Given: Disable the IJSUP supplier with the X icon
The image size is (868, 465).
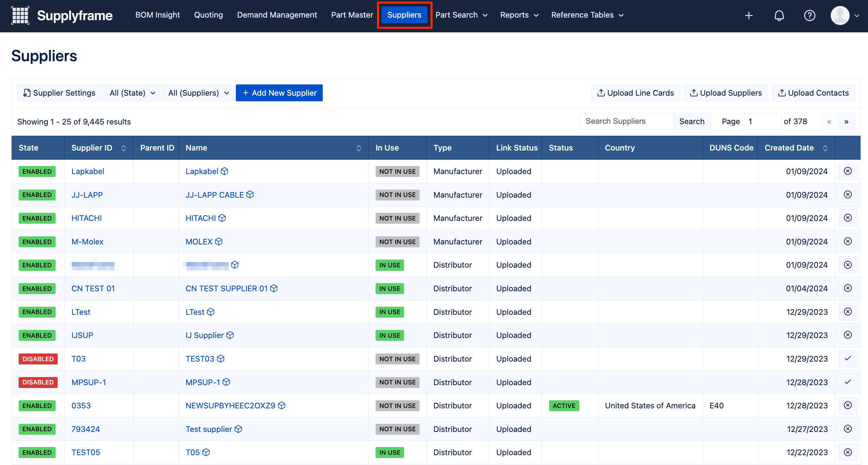Looking at the screenshot, I should (848, 335).
